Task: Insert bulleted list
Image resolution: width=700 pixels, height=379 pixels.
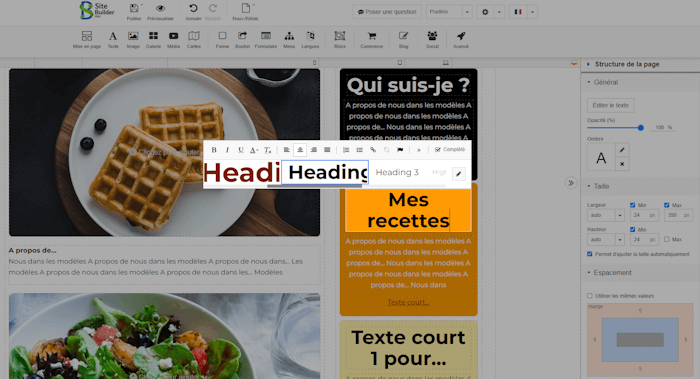Action: (x=359, y=150)
